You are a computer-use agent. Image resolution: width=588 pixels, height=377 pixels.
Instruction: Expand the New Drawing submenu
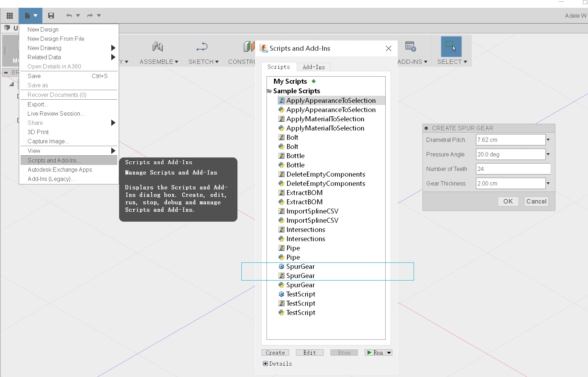(113, 48)
